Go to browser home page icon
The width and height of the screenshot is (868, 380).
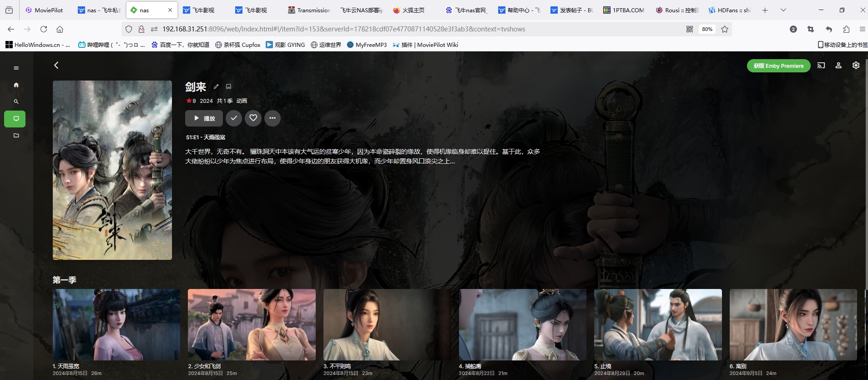click(60, 29)
